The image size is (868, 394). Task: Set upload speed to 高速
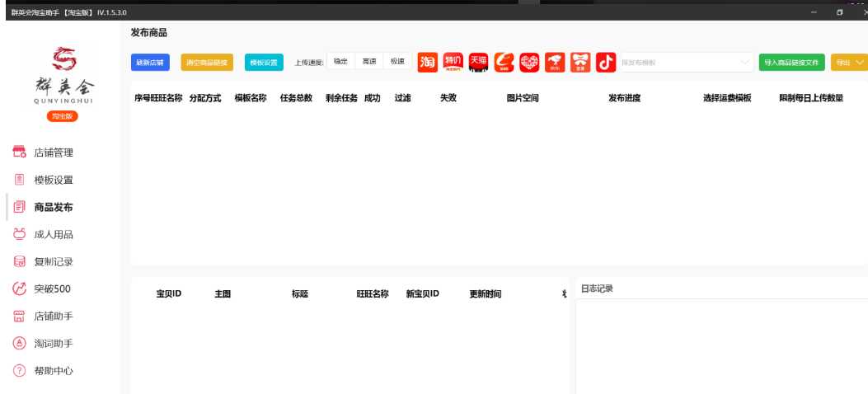(x=369, y=62)
